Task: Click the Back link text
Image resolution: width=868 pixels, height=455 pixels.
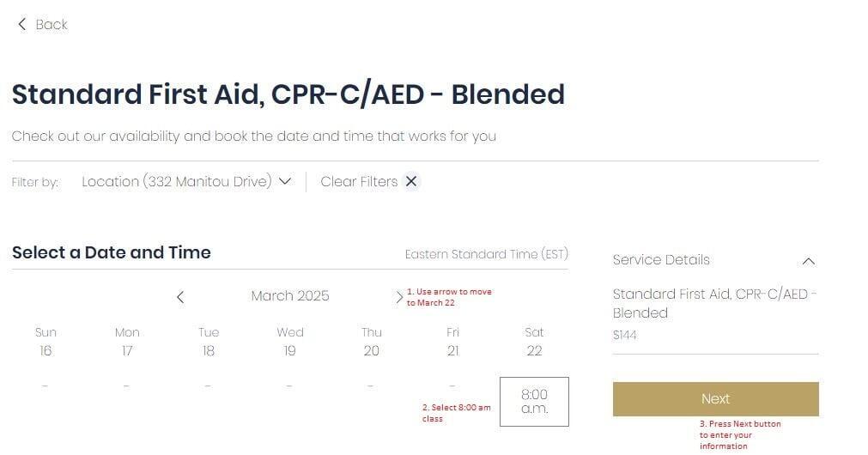Action: [x=52, y=24]
